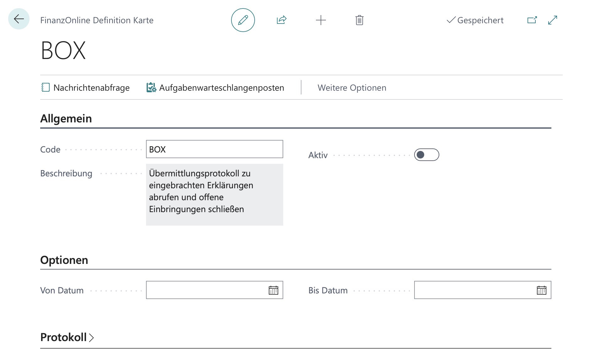Viewport: 601px width, 364px height.
Task: Click the Beschreibung field label
Action: point(66,173)
